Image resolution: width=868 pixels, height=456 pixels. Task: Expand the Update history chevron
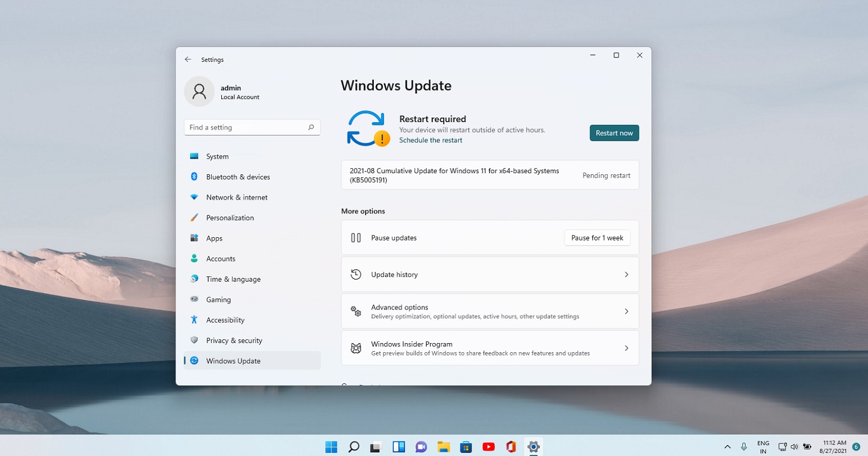tap(627, 275)
